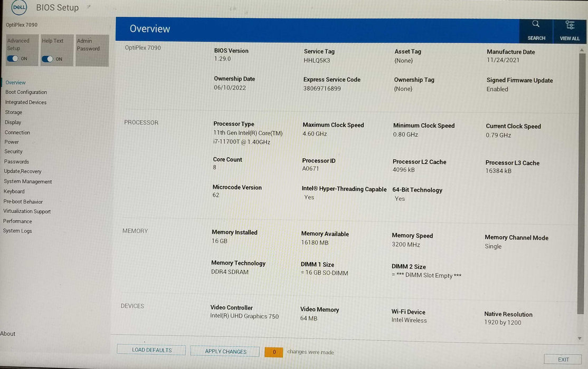Click the DEVICES section heading

click(132, 306)
